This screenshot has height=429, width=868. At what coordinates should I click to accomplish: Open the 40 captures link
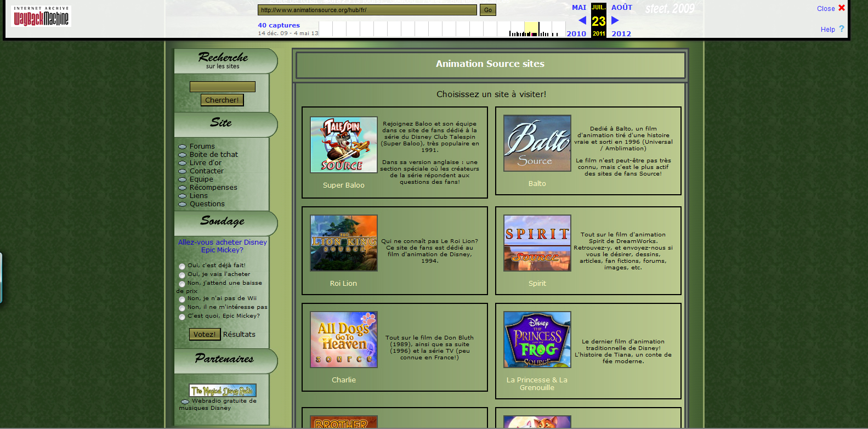(279, 25)
